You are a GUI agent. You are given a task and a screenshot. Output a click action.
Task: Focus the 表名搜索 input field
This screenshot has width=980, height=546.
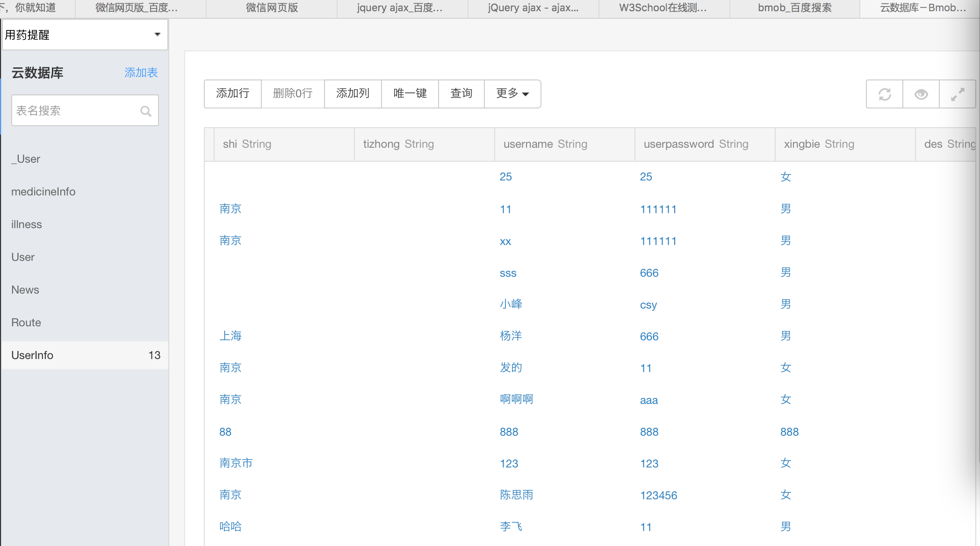(75, 111)
